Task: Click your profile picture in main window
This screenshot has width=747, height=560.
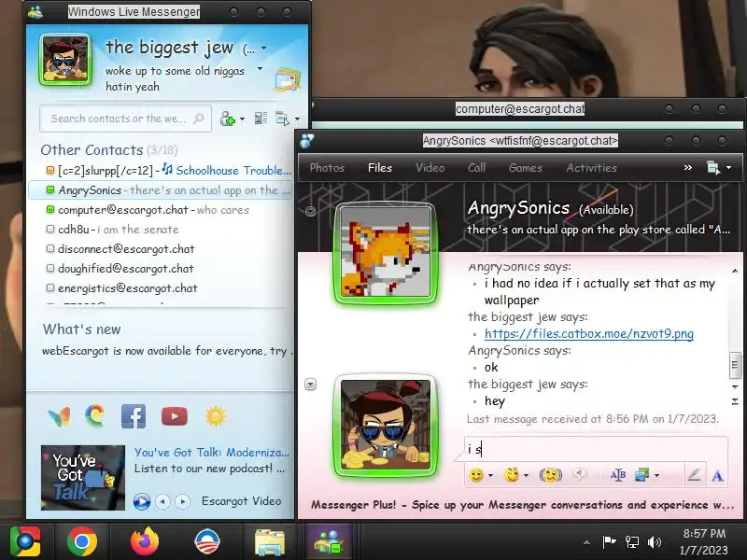Action: click(x=65, y=60)
